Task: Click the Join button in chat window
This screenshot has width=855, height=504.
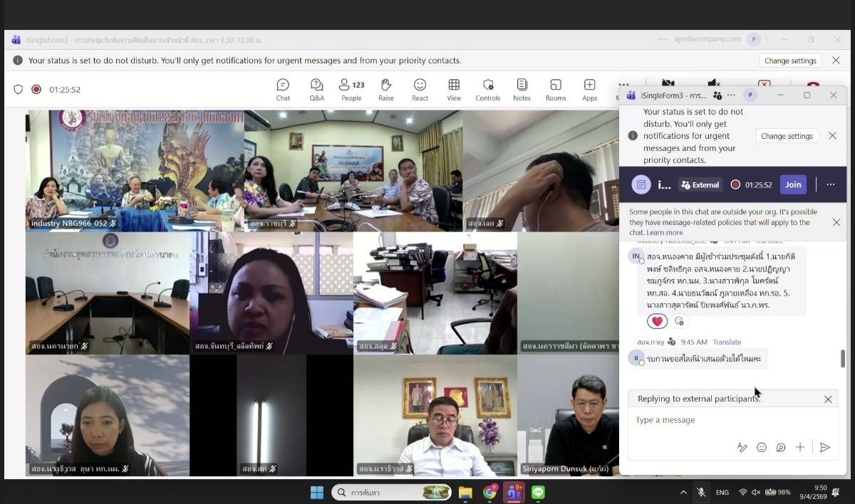Action: (x=793, y=184)
